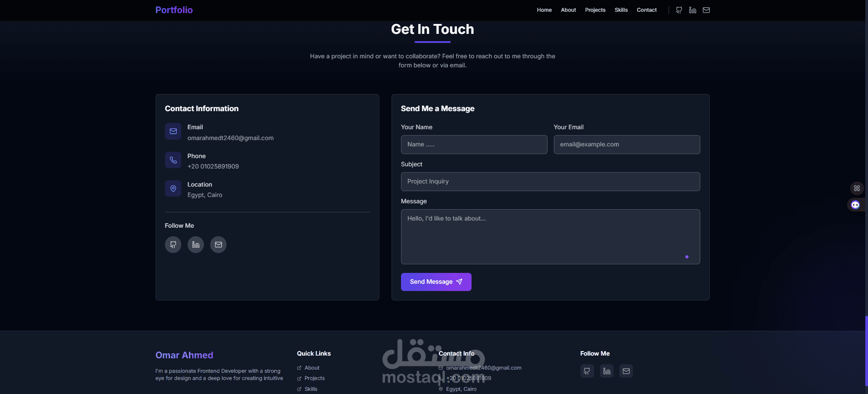Open LinkedIn icon in top navbar
868x394 pixels.
coord(693,10)
